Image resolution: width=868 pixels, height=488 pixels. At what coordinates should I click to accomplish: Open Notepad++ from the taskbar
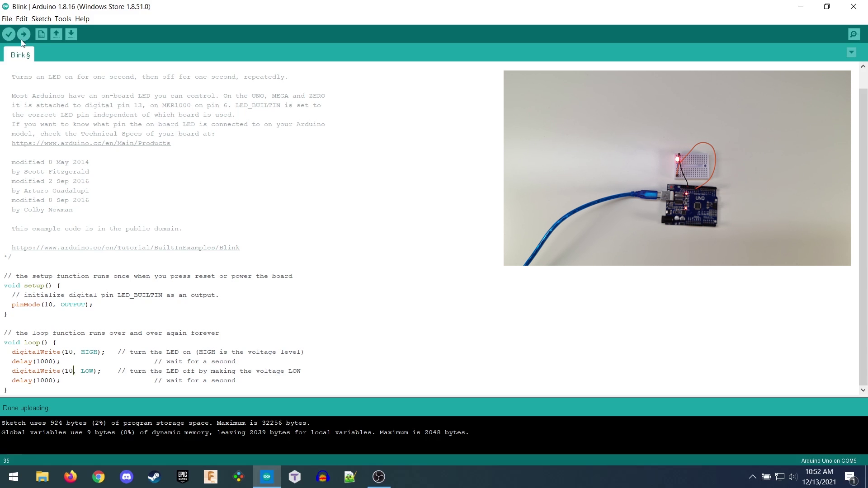tap(350, 477)
